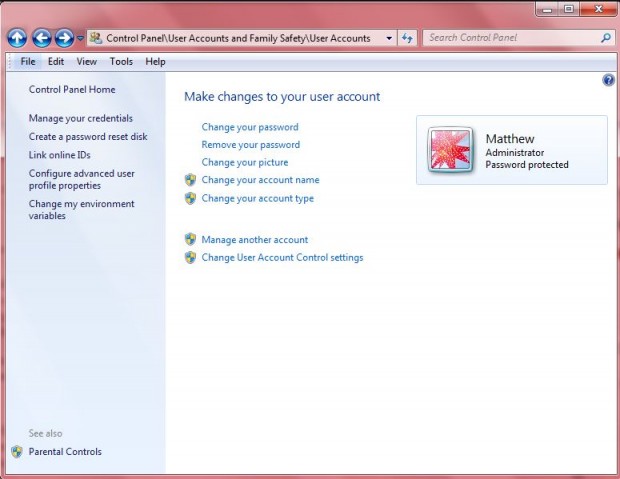The height and width of the screenshot is (479, 620).
Task: Open the Edit menu
Action: point(56,62)
